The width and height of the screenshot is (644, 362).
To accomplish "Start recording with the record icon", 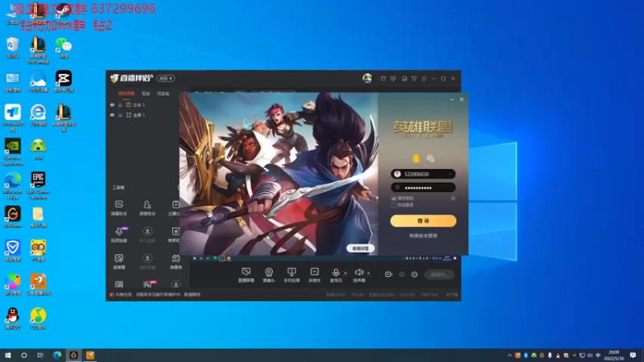I will (x=388, y=274).
